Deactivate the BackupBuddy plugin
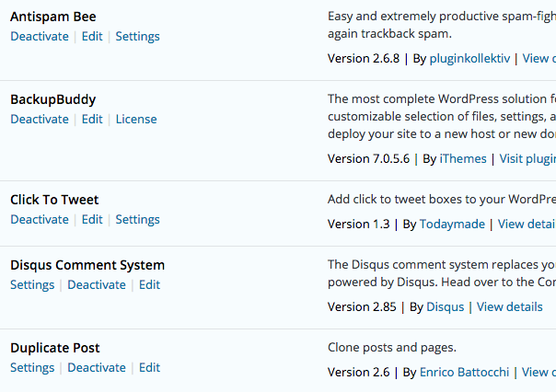The height and width of the screenshot is (392, 556). pos(40,120)
